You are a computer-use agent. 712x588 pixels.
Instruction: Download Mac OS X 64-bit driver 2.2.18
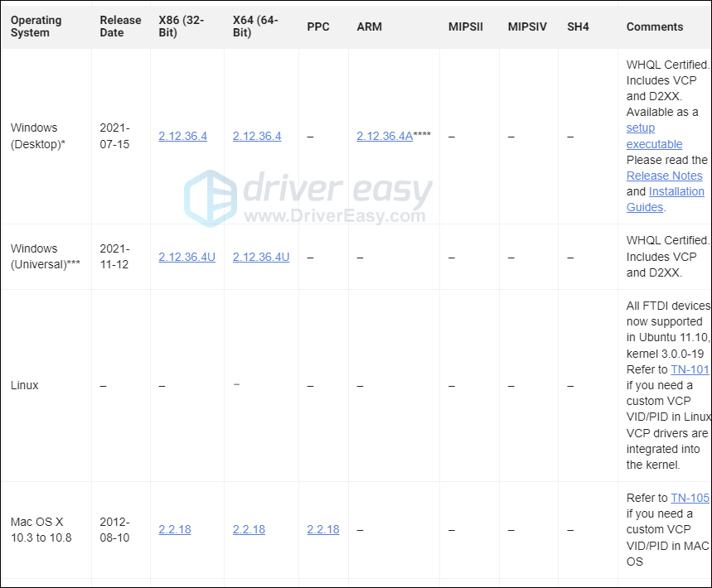click(x=249, y=529)
